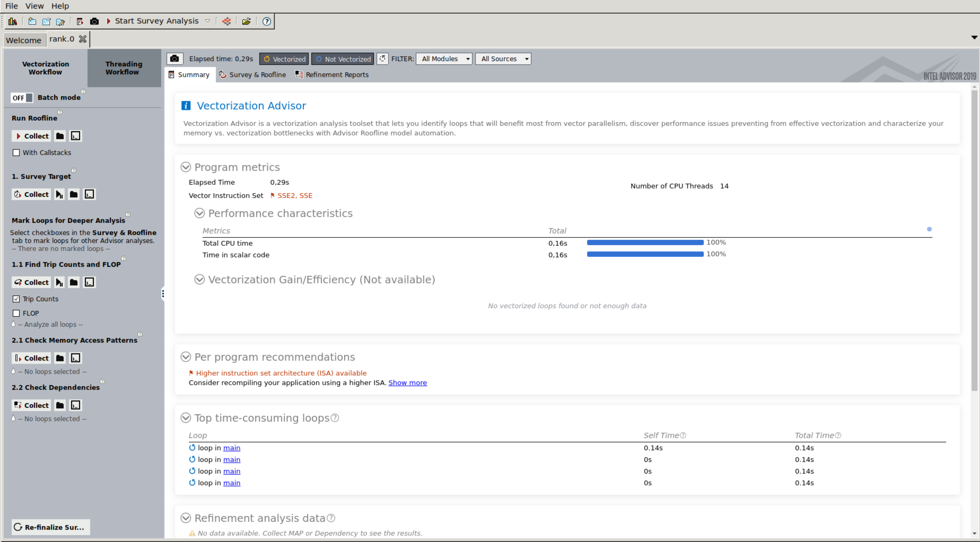Click the Advisor bar chart welcome icon
This screenshot has height=542, width=980.
13,21
